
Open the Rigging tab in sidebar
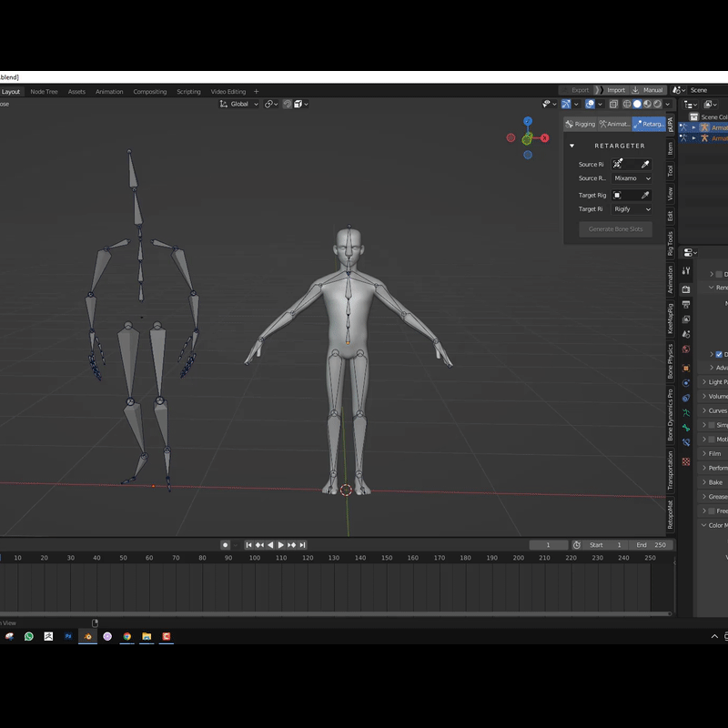coord(580,124)
